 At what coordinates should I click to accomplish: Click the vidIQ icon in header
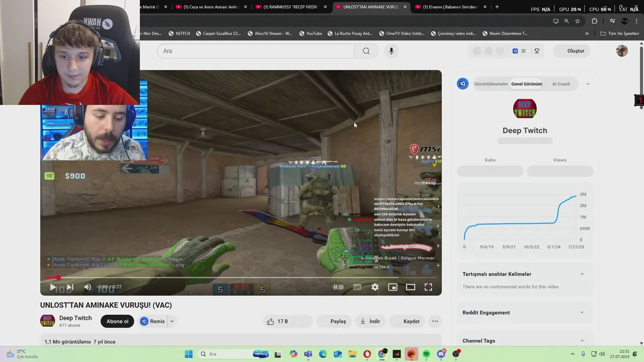pos(515,51)
